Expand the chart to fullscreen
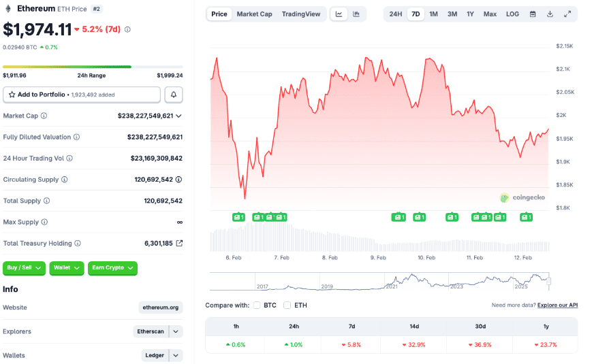Screen dimensions: 592x364 pos(567,14)
